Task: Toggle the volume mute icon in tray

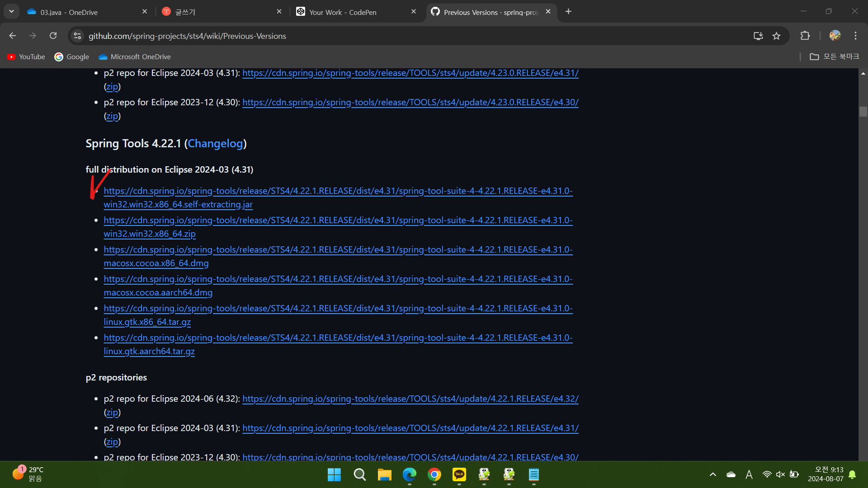Action: pos(780,474)
